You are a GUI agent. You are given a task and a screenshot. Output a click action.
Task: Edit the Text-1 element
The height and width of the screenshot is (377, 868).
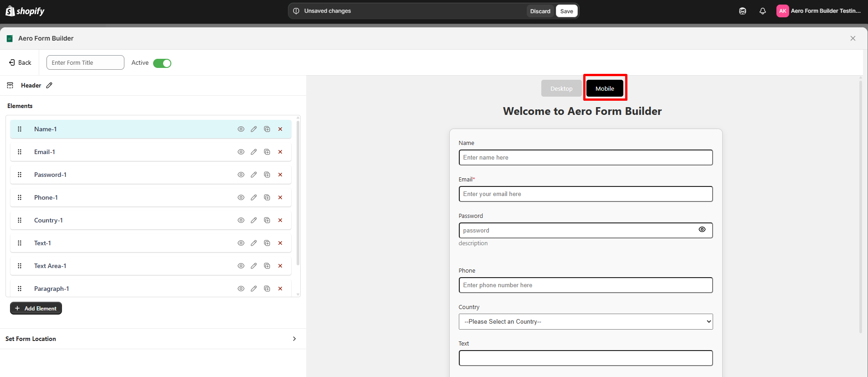click(x=254, y=243)
